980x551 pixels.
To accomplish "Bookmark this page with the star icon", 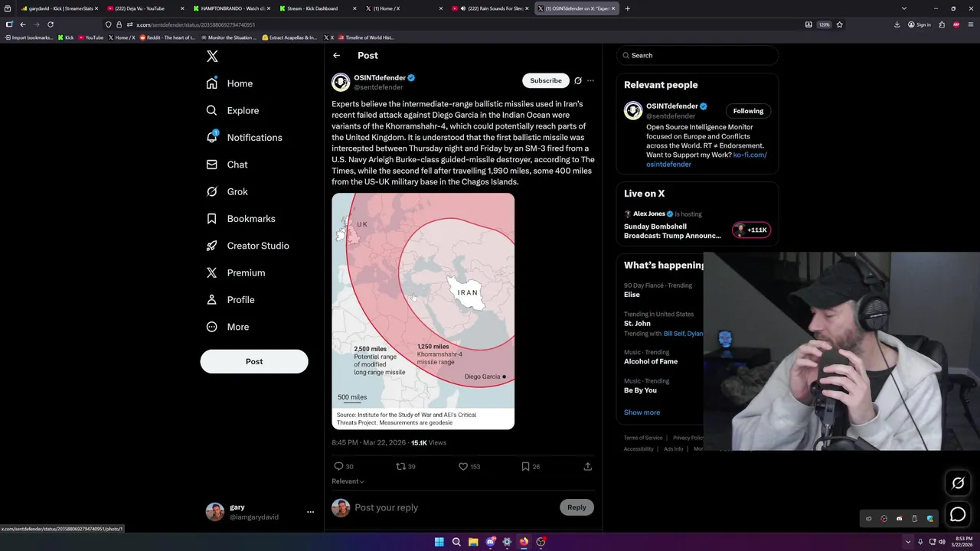I will pyautogui.click(x=839, y=24).
